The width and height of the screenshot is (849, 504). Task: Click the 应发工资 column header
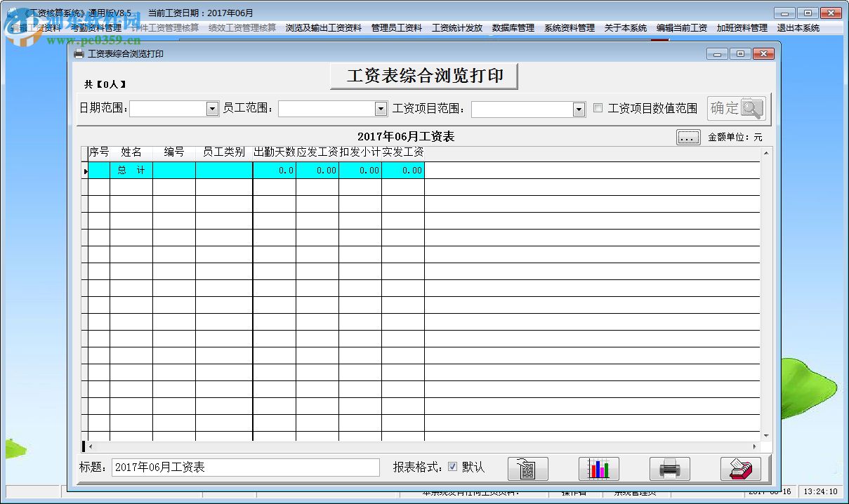pyautogui.click(x=317, y=152)
